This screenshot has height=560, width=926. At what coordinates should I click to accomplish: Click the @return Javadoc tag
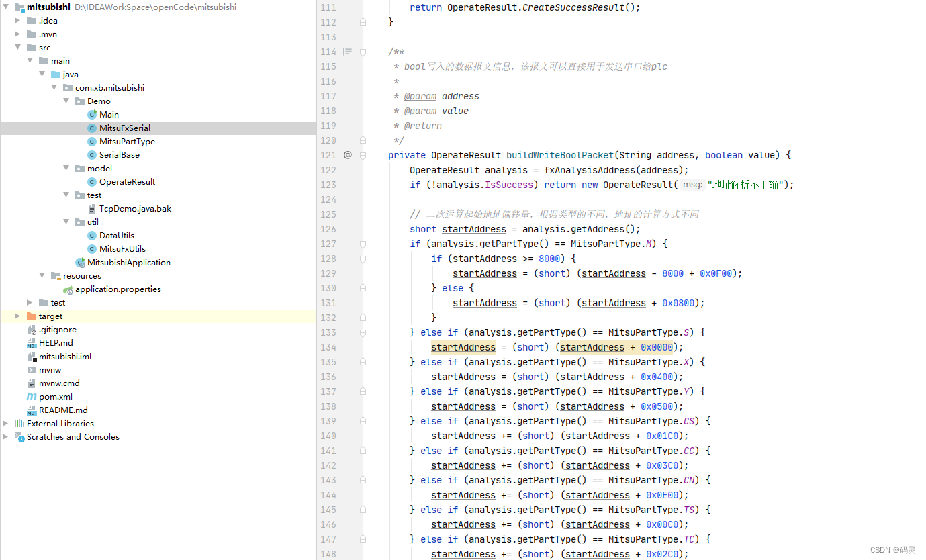pyautogui.click(x=423, y=126)
